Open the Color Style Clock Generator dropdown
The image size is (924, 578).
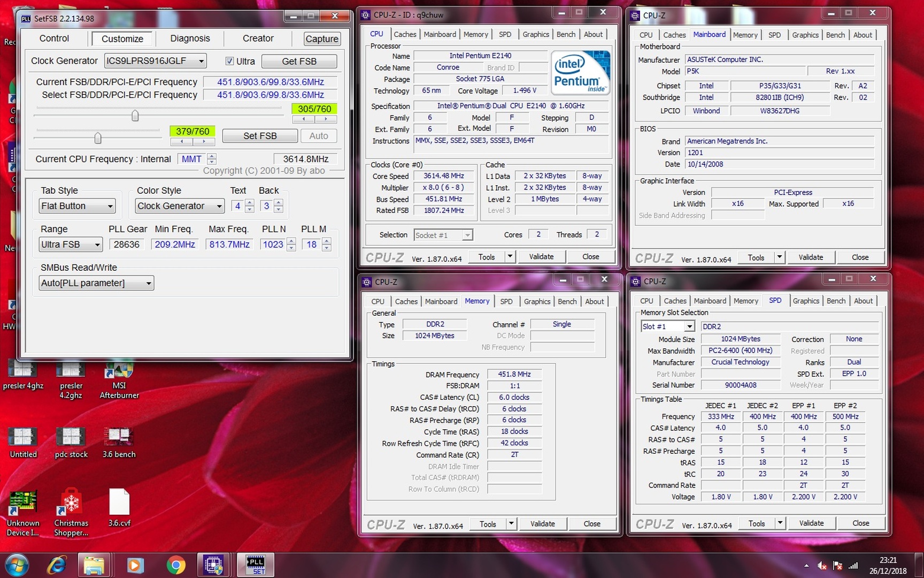point(180,206)
